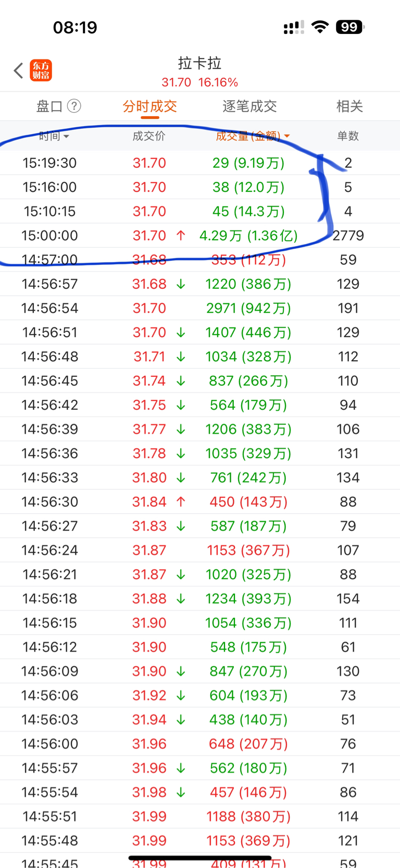Screen dimensions: 400x868
Task: Click volume 648 (207万)
Action: [x=248, y=744]
